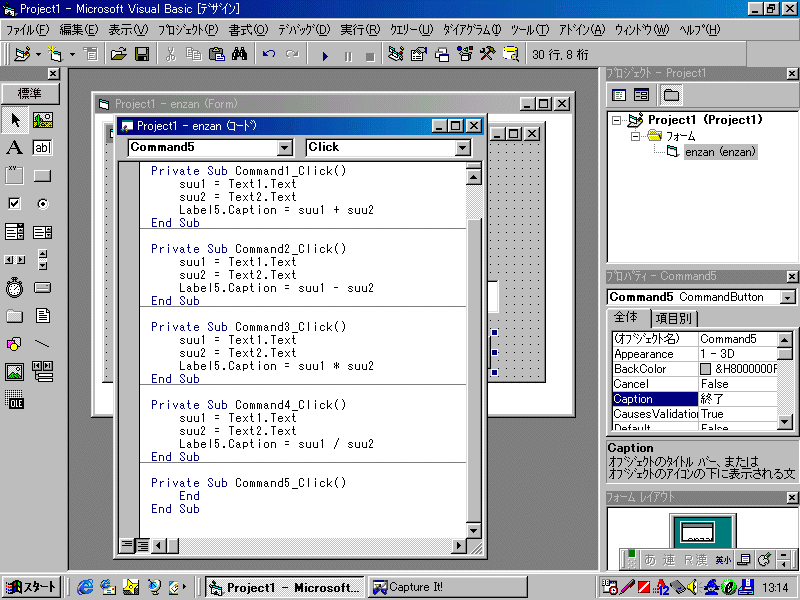The image size is (800, 600).
Task: Select the CommandButton tool in toolbox
Action: (43, 176)
